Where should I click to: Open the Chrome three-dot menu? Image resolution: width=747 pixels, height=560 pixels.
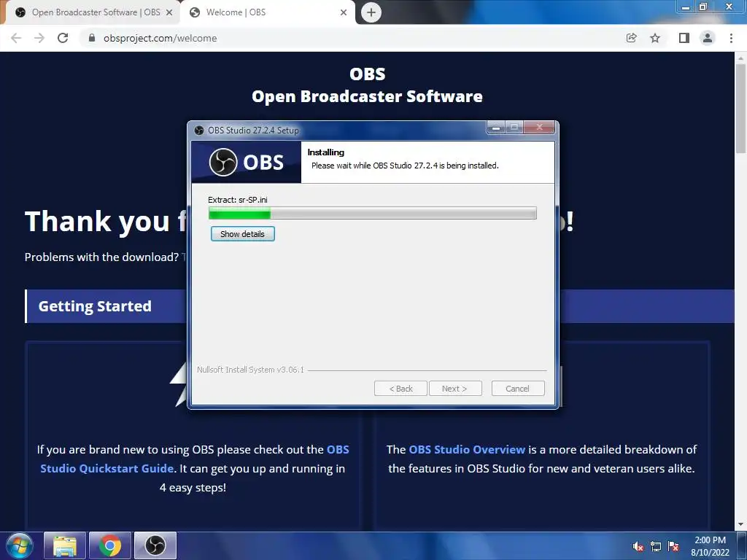731,38
